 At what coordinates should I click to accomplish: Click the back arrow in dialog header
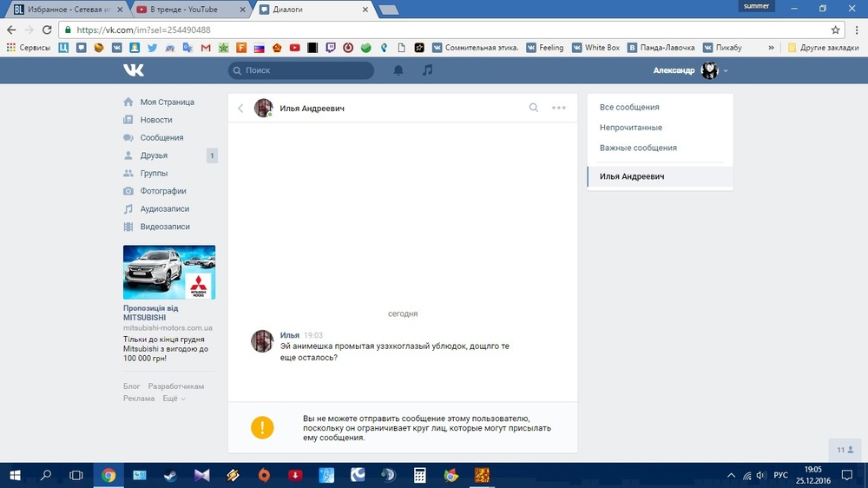[x=240, y=109]
